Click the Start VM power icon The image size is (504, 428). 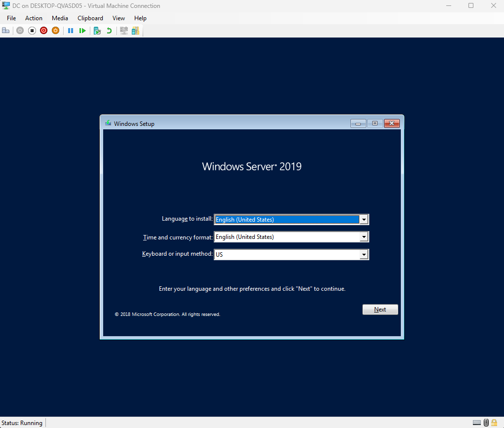(20, 30)
